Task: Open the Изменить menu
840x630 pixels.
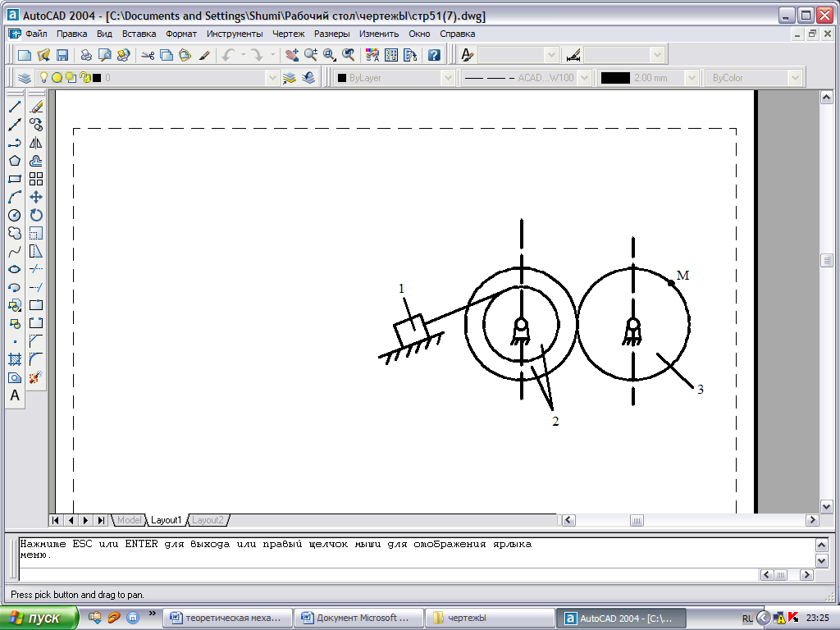Action: [x=379, y=34]
